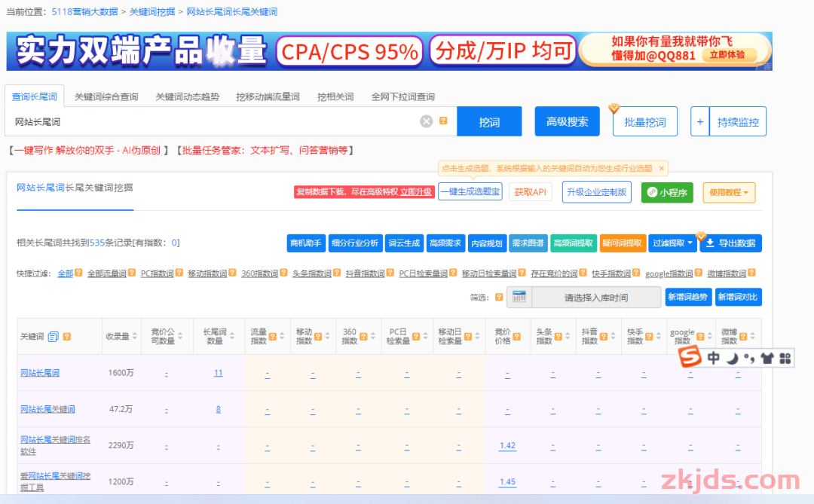814x504 pixels.
Task: Open help icon beside 抖音指数词 filter
Action: click(x=390, y=273)
